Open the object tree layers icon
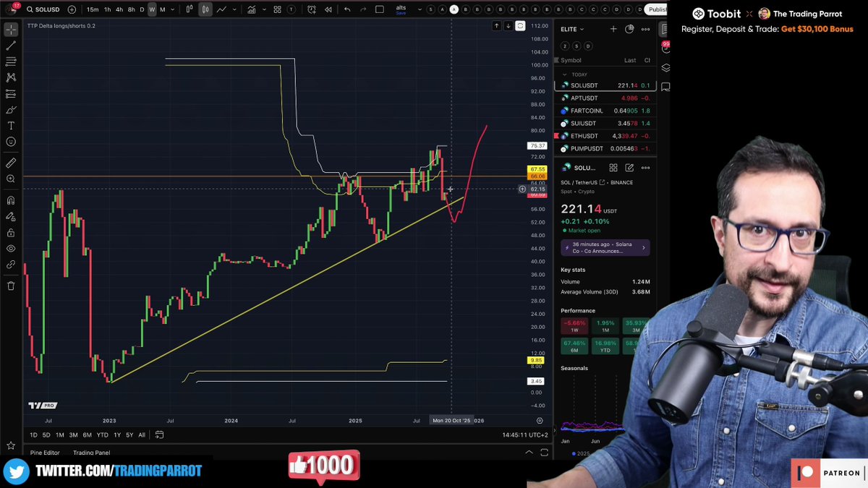The height and width of the screenshot is (488, 868). [x=665, y=68]
